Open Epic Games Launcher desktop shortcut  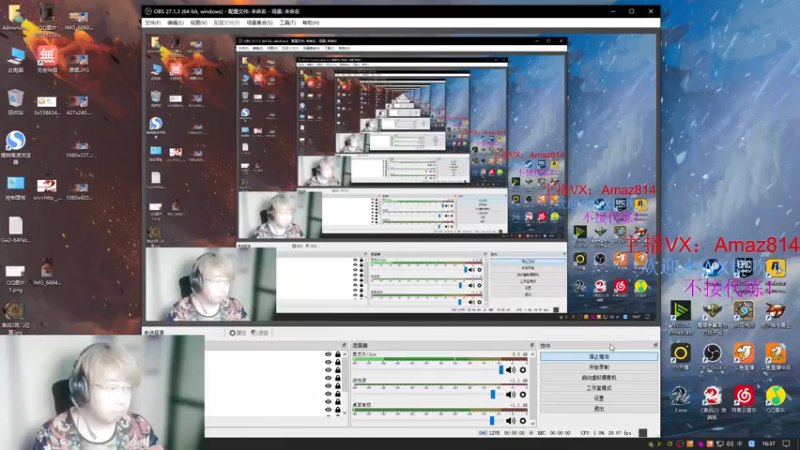tap(744, 270)
